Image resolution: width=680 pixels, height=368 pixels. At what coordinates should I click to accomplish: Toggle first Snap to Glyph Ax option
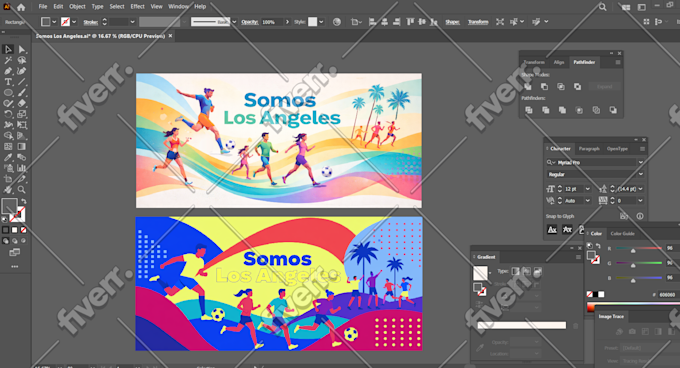click(x=552, y=230)
